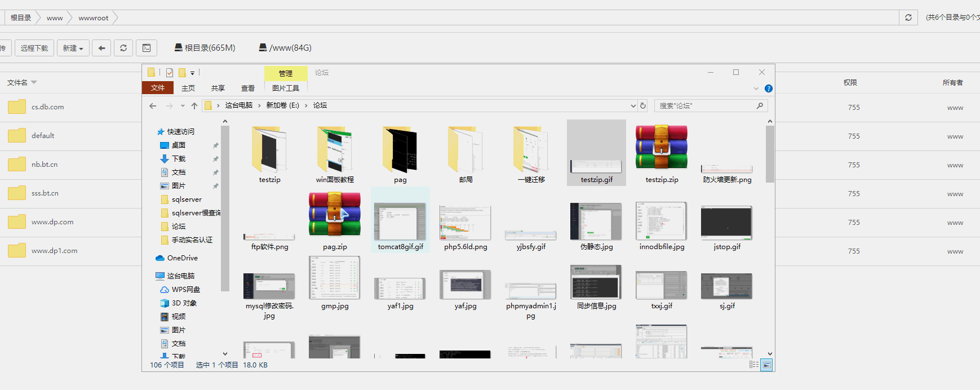
Task: Select the testzip.zip archive icon
Action: click(662, 148)
